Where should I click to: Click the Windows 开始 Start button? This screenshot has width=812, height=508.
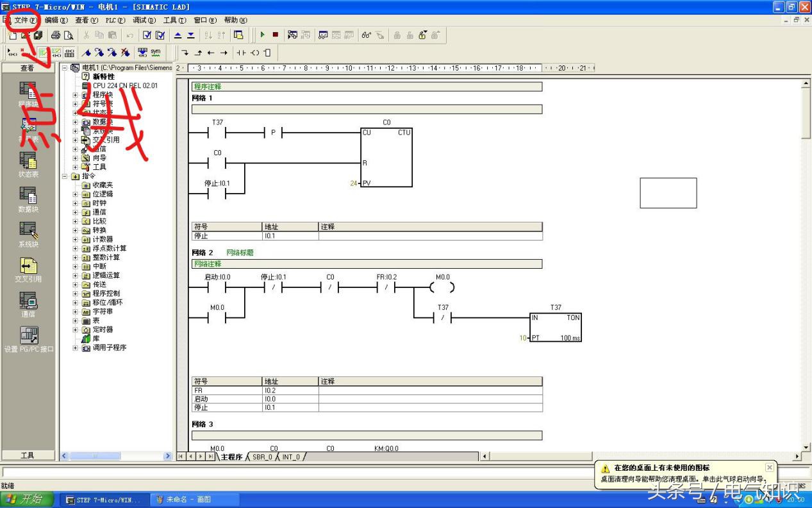pyautogui.click(x=26, y=500)
